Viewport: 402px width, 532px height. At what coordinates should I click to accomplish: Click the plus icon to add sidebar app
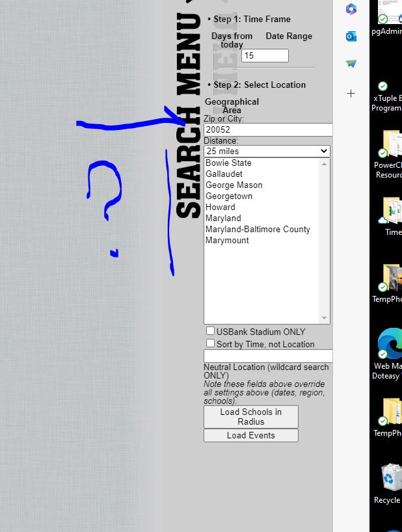point(351,94)
